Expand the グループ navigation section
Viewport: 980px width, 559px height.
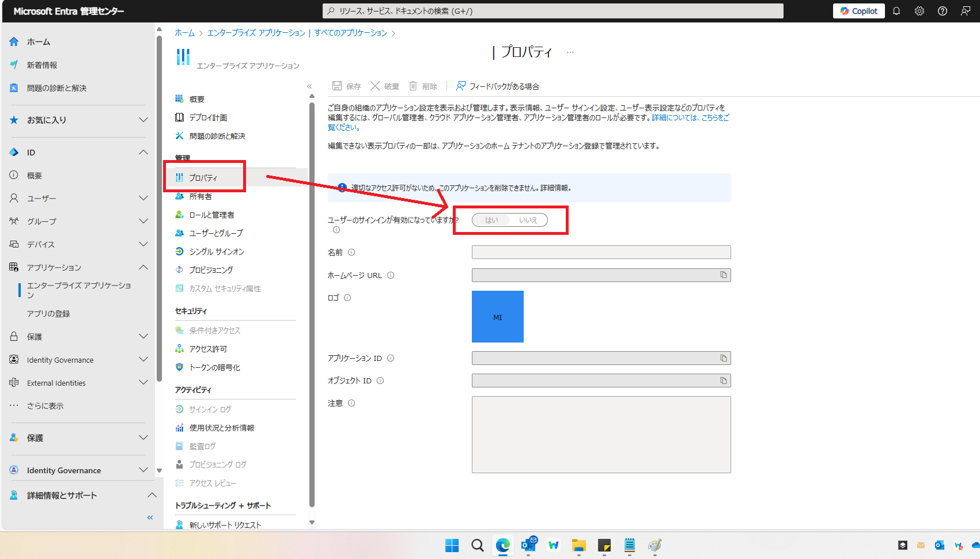[143, 221]
